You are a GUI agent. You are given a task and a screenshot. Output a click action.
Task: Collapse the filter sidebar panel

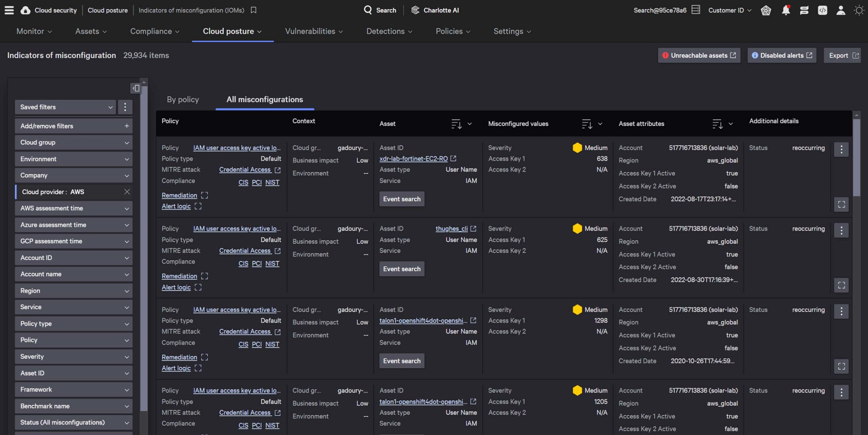coord(136,88)
